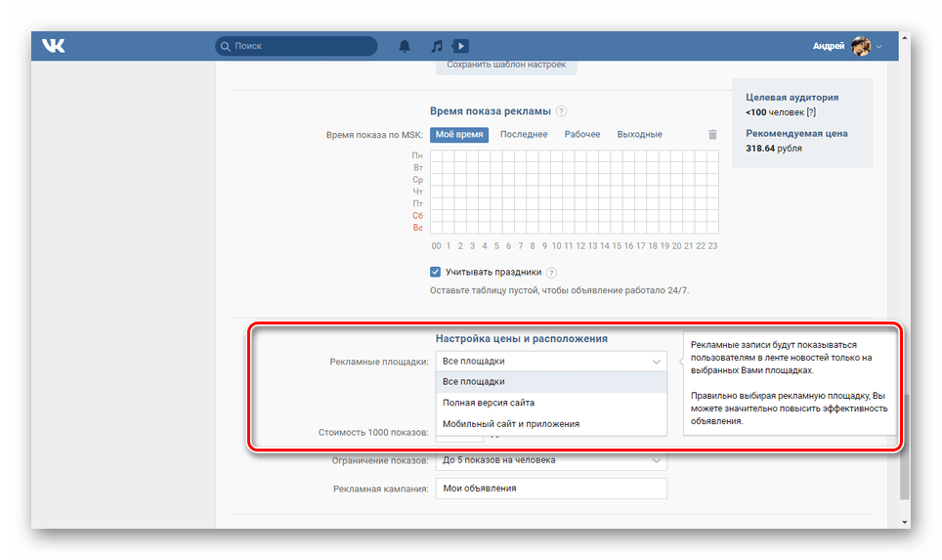Click hour 00 column label in schedule
The height and width of the screenshot is (560, 942).
[x=436, y=245]
